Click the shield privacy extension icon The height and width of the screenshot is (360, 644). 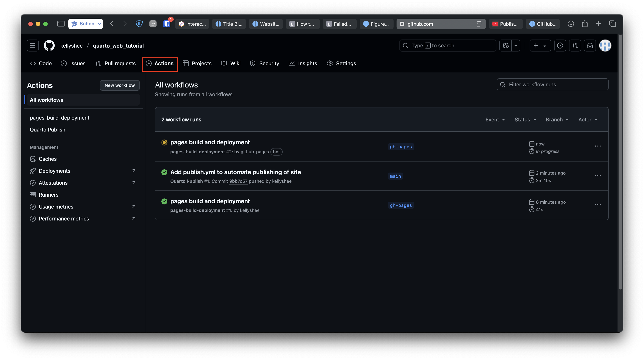pyautogui.click(x=139, y=24)
